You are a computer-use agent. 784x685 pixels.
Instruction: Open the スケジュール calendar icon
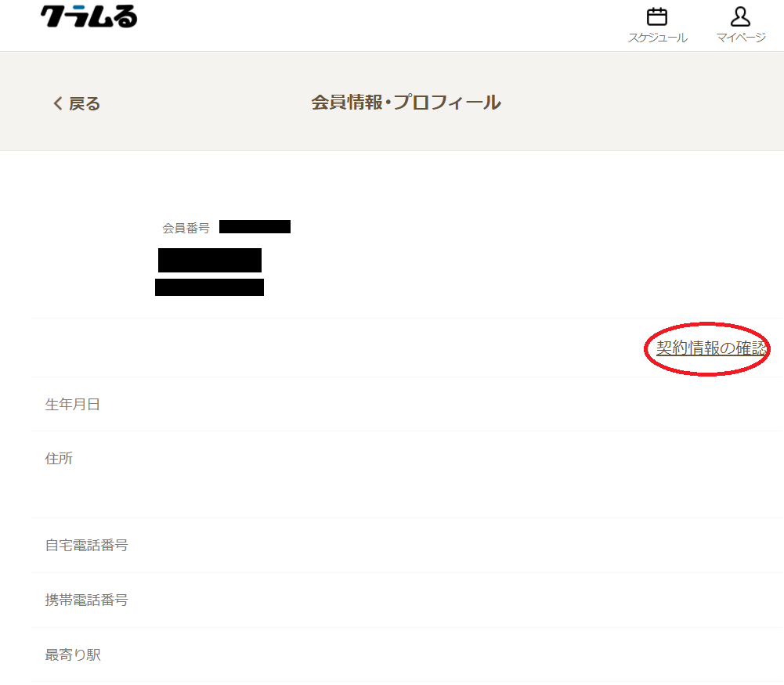pyautogui.click(x=656, y=16)
